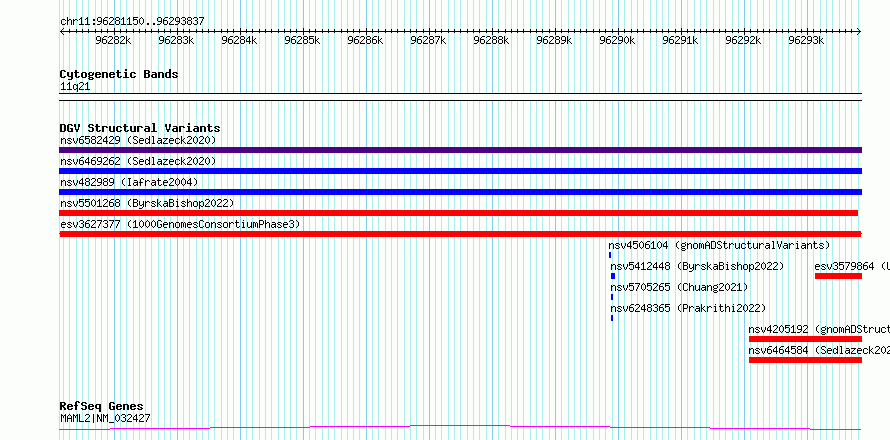
Task: Click the 96293k ruler position
Action: 807,40
